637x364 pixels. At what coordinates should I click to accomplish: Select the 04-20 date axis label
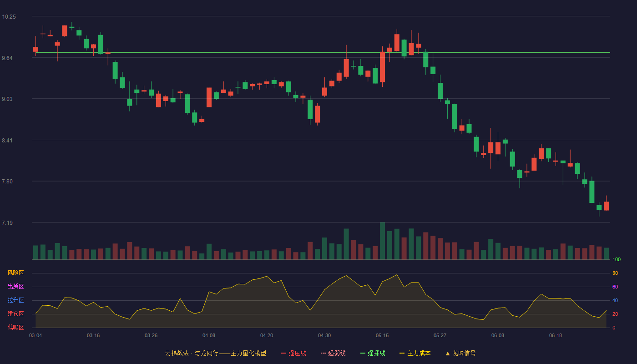click(267, 335)
